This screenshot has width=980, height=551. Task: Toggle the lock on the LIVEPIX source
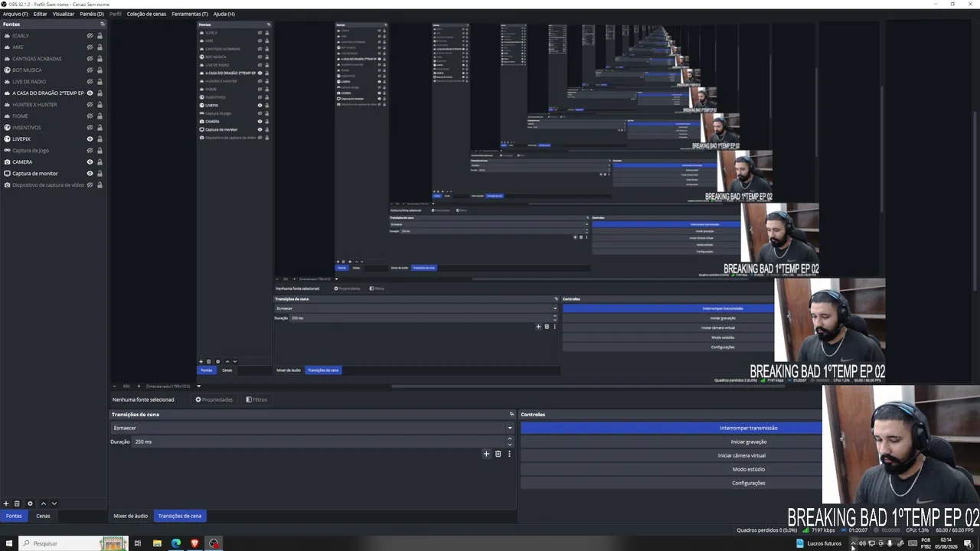coord(100,139)
